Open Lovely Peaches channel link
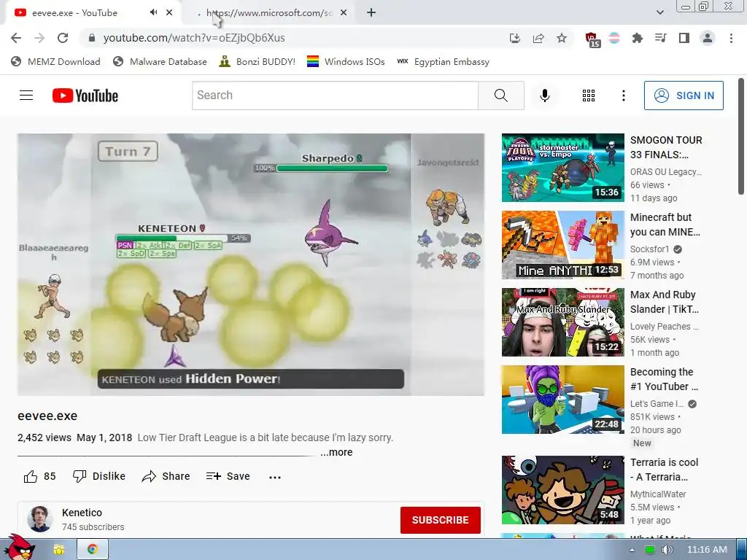Image resolution: width=747 pixels, height=560 pixels. coord(664,326)
